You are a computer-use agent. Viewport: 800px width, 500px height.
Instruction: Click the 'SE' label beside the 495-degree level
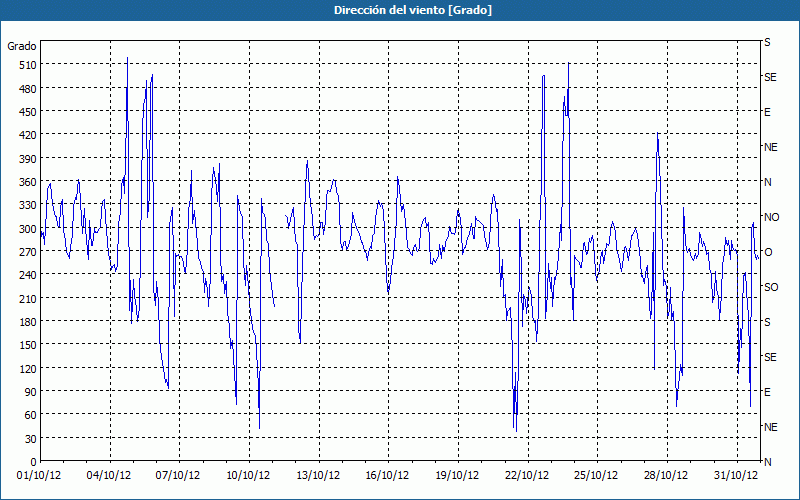point(770,78)
